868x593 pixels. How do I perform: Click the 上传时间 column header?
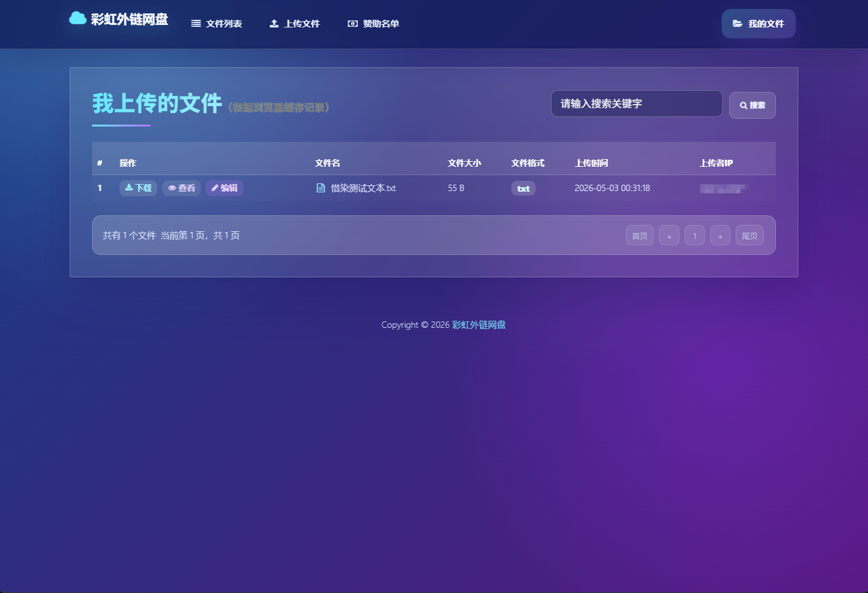tap(591, 163)
